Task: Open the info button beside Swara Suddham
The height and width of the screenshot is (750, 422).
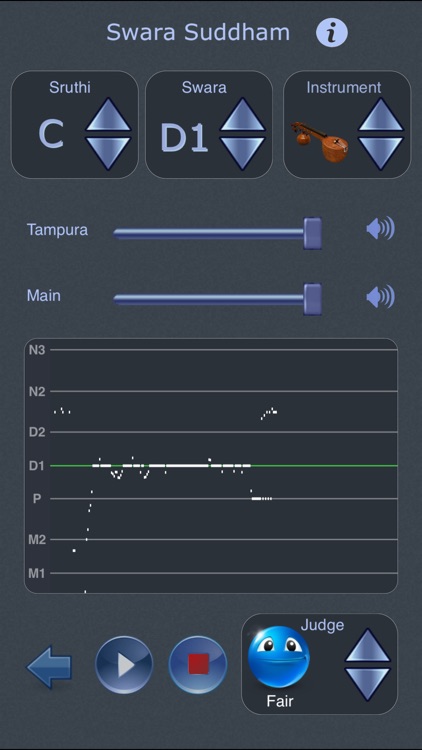Action: tap(332, 32)
